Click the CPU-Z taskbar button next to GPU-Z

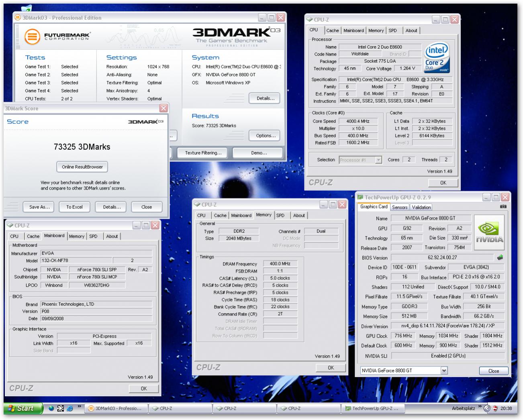point(308,408)
